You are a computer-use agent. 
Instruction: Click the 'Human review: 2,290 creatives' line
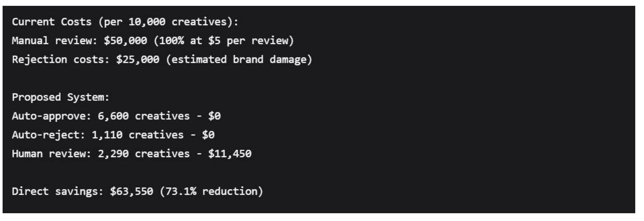tap(101, 154)
